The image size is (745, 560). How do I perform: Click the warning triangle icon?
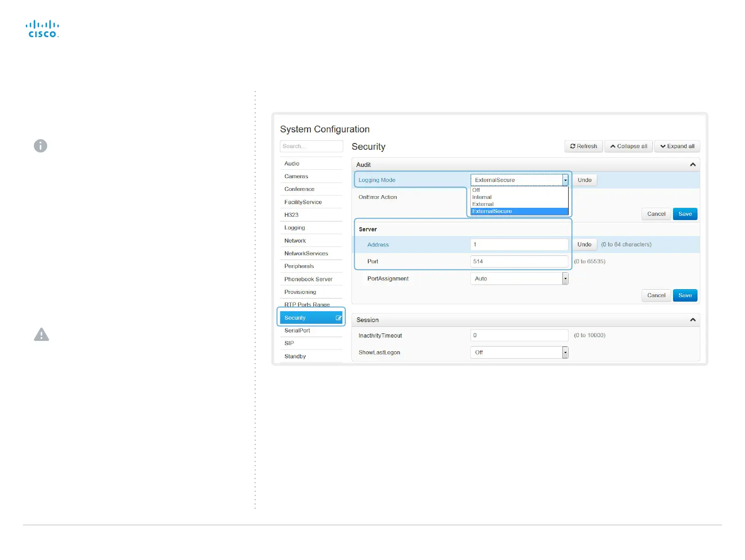41,334
